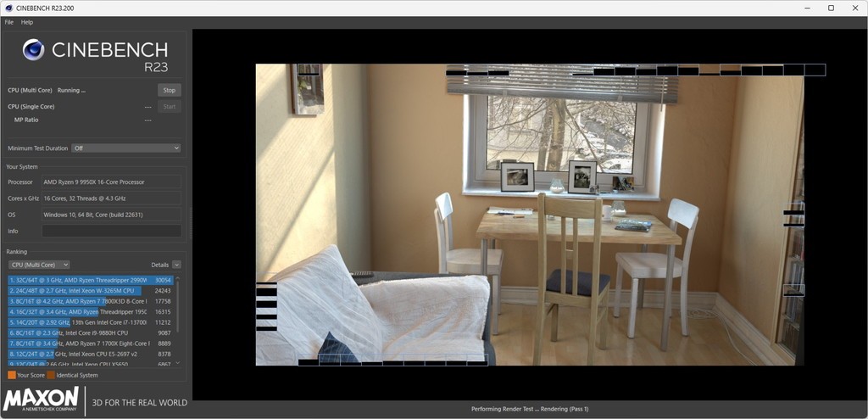This screenshot has width=868, height=419.
Task: Click the rendered room image preview
Action: click(x=530, y=215)
